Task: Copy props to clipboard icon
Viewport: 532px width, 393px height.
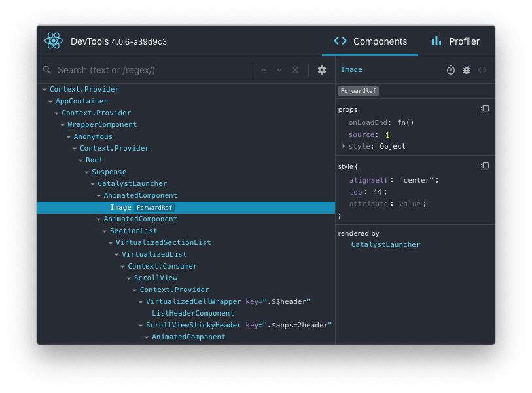Action: pos(485,109)
